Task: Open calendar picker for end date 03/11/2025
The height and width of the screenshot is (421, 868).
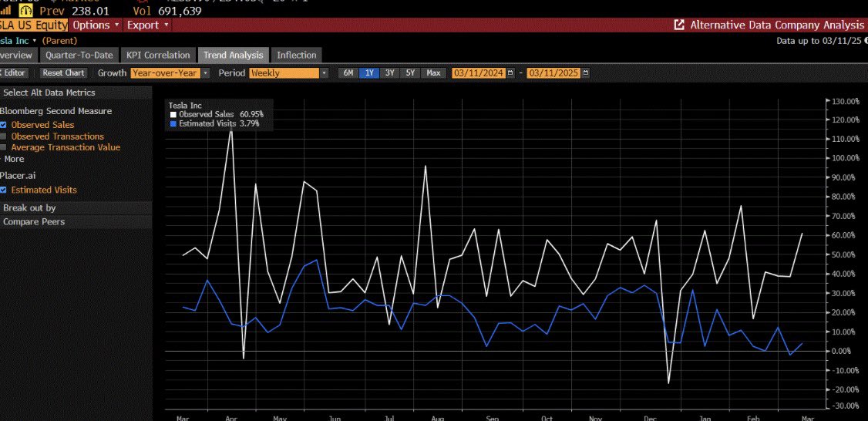Action: tap(586, 73)
